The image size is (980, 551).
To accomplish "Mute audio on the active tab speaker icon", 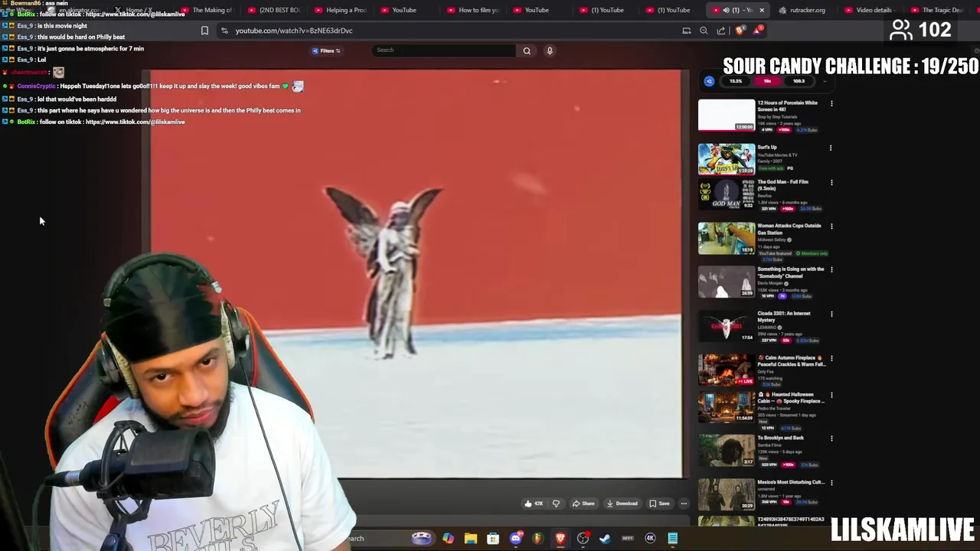I will pyautogui.click(x=726, y=10).
